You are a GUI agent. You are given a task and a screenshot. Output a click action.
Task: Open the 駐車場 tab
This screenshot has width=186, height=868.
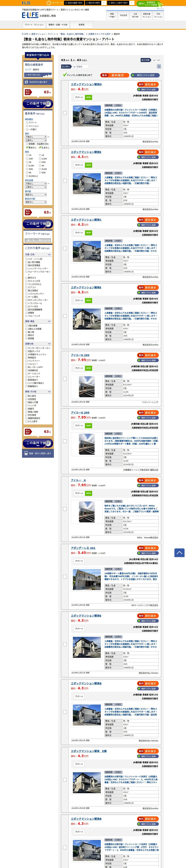(81, 25)
